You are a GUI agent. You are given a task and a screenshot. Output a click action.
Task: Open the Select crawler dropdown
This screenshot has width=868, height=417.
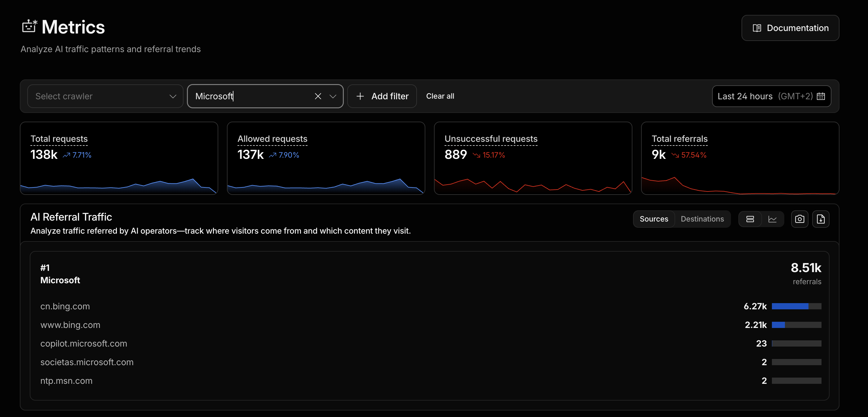(105, 96)
